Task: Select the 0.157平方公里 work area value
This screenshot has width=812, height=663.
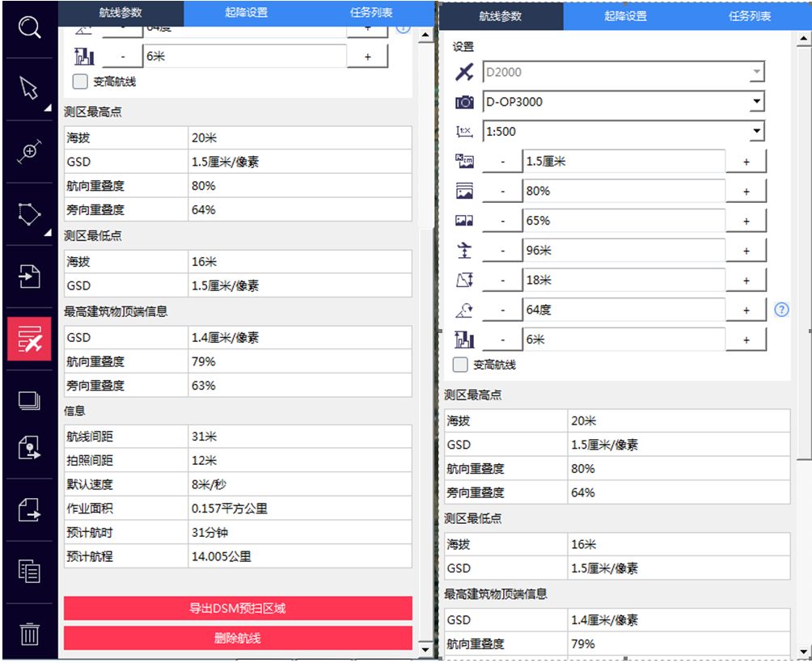Action: [x=230, y=509]
